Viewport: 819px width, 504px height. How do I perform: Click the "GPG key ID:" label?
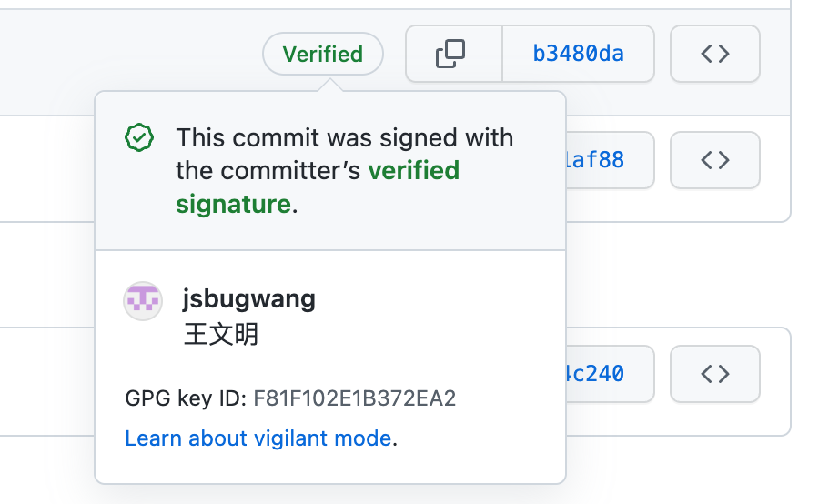tap(186, 398)
